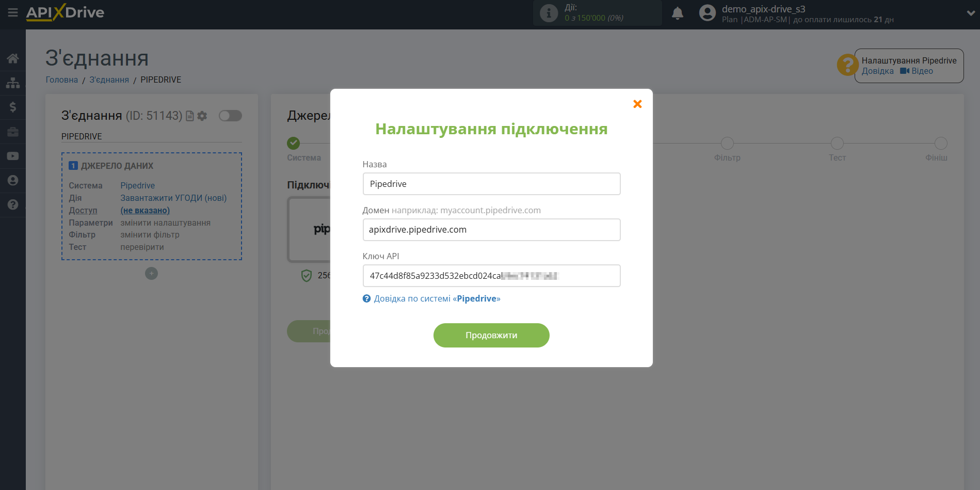The width and height of the screenshot is (980, 490).
Task: Click the account avatar icon
Action: click(x=707, y=13)
